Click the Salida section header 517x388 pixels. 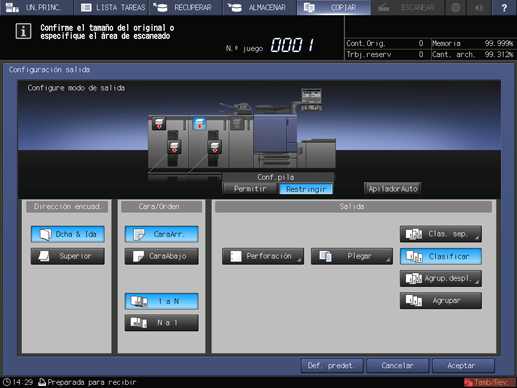coord(353,207)
